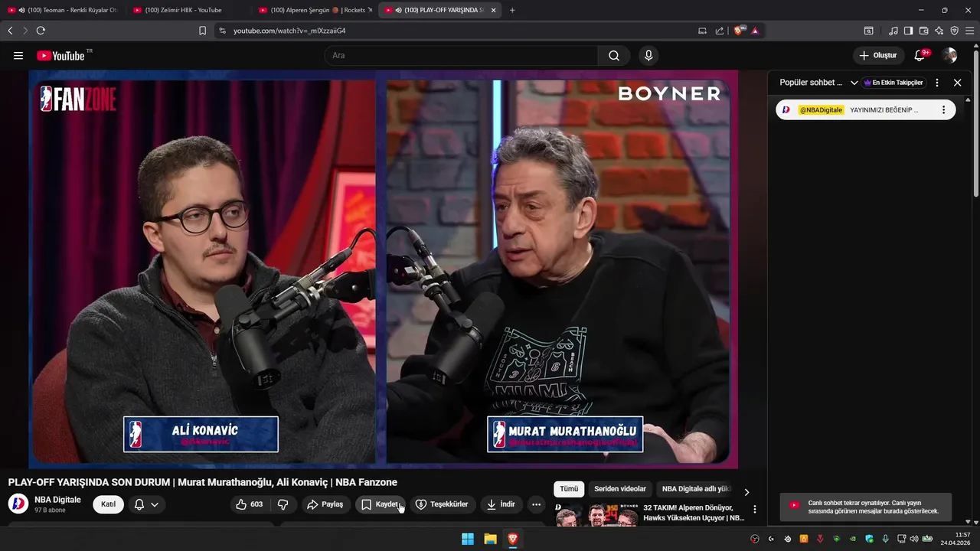Image resolution: width=980 pixels, height=551 pixels.
Task: Open Windows Security tray shield icon
Action: 869,539
